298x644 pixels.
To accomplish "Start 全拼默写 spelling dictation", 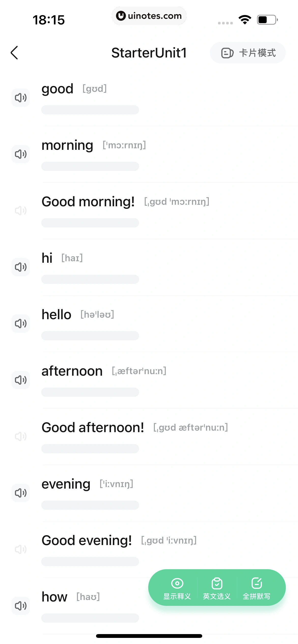I will click(x=256, y=588).
